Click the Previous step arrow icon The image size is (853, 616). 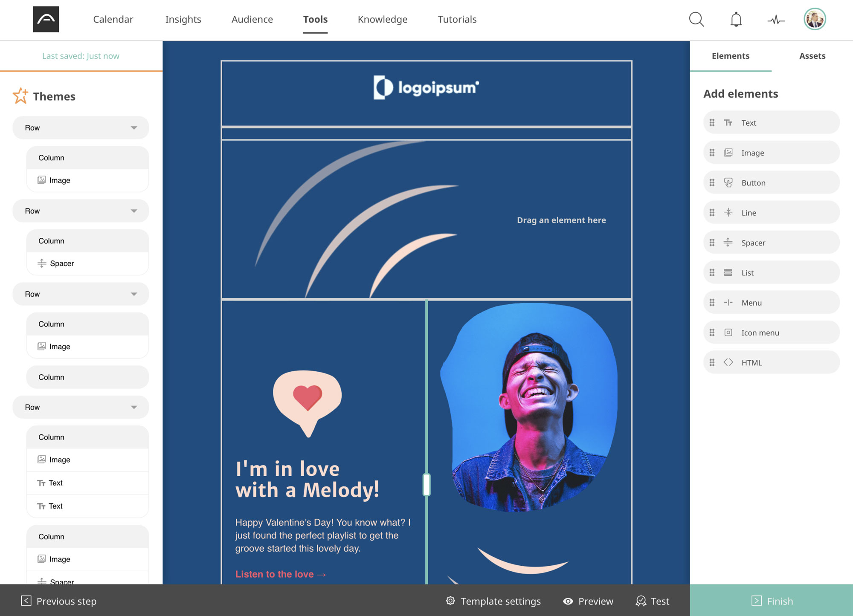[x=26, y=601]
